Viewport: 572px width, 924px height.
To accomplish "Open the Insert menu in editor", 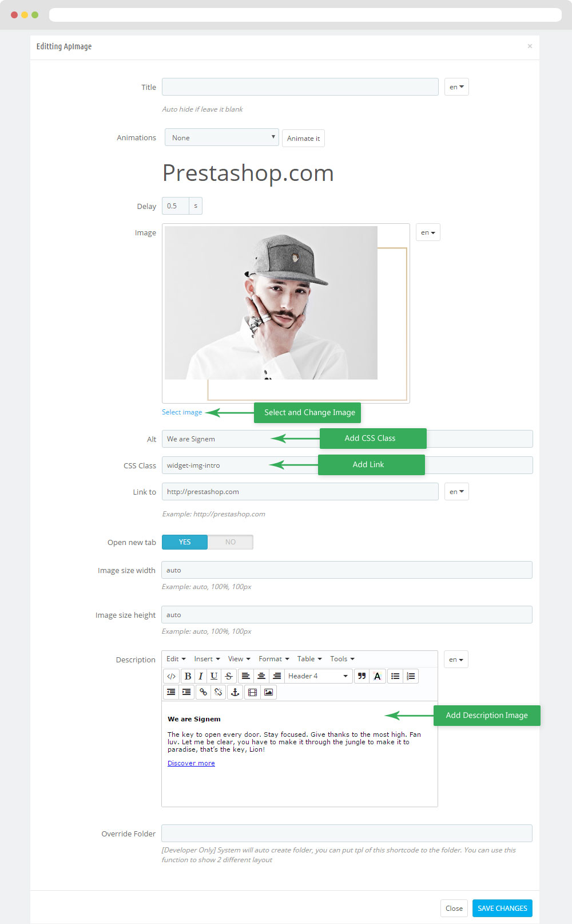I will pos(206,659).
